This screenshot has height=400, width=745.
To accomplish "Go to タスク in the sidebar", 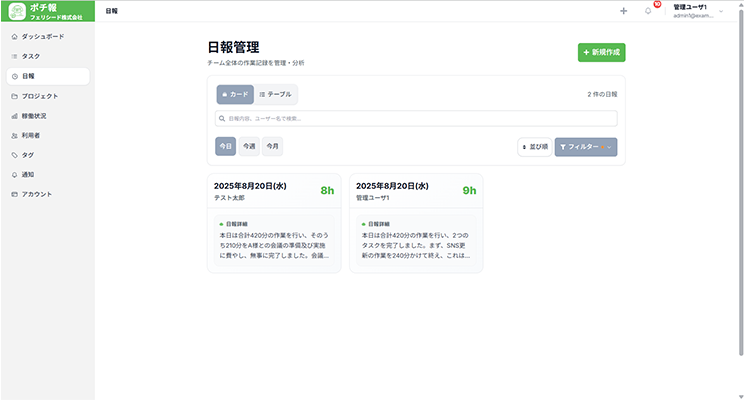I will (x=30, y=56).
